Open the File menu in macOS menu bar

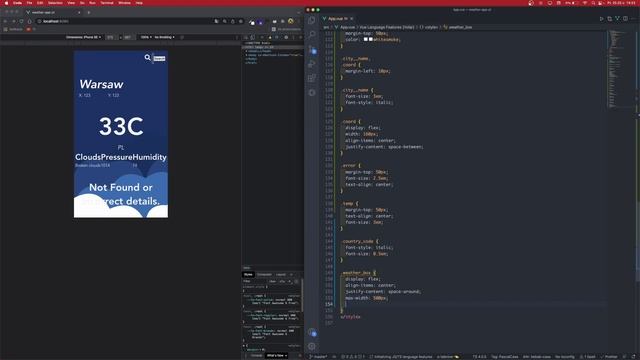coord(29,3)
